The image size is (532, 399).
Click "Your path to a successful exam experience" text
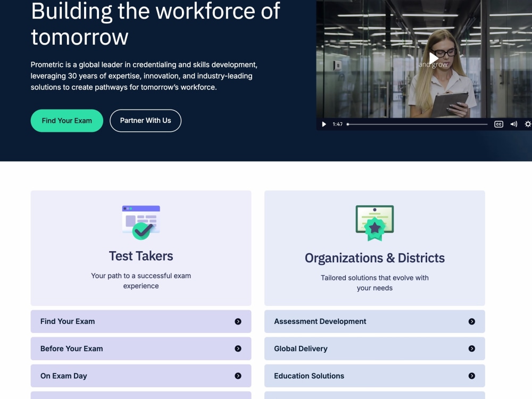pyautogui.click(x=141, y=280)
